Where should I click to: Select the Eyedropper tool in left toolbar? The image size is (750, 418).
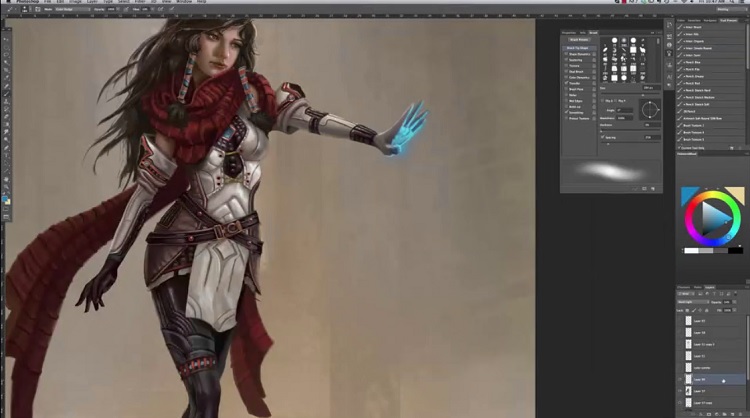(x=6, y=78)
